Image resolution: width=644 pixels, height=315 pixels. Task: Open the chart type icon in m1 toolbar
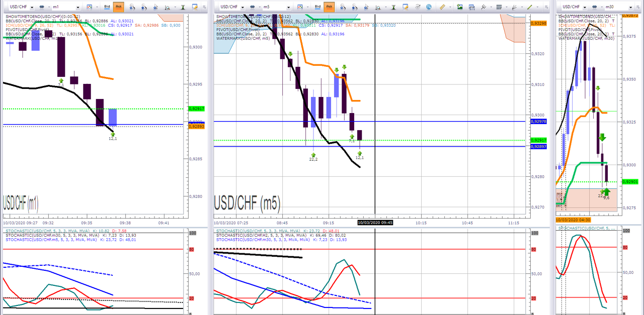point(89,7)
